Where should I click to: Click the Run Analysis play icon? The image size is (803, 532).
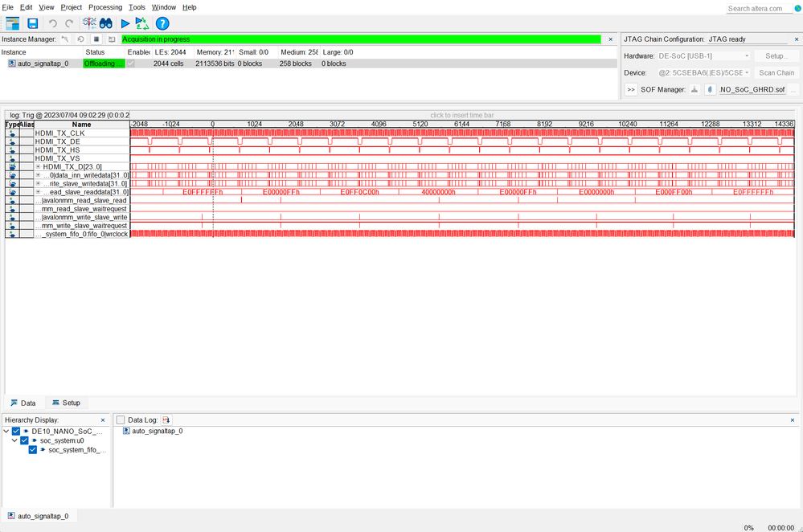[125, 23]
